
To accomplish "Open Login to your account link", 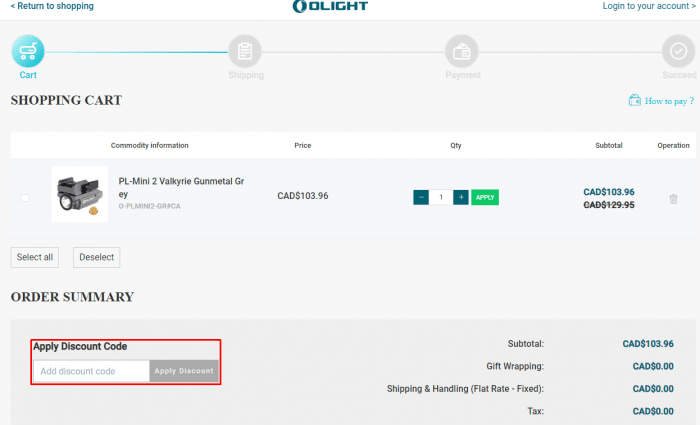I will [x=649, y=6].
